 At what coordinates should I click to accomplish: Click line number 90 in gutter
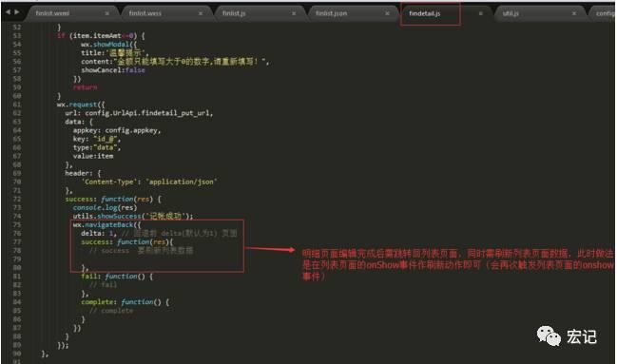(16, 354)
